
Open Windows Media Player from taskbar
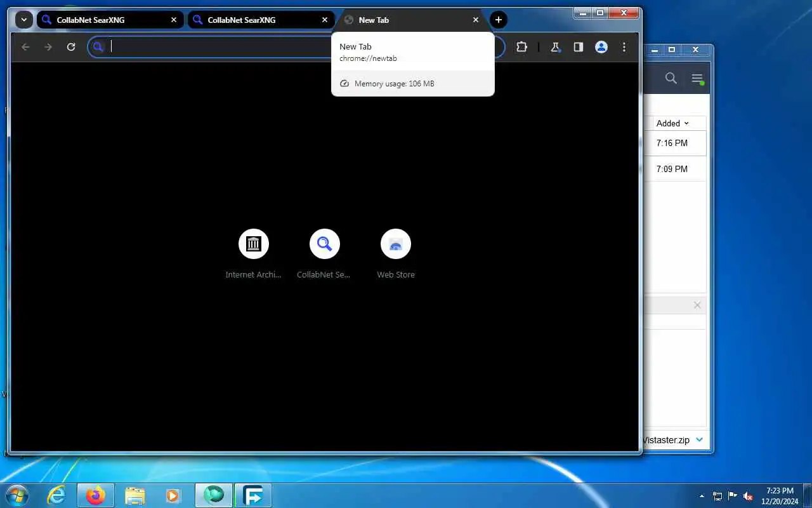[x=173, y=495]
